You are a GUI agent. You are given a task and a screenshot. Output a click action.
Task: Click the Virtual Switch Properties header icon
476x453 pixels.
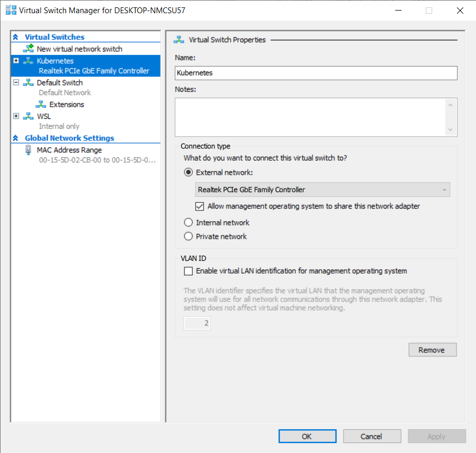click(179, 40)
